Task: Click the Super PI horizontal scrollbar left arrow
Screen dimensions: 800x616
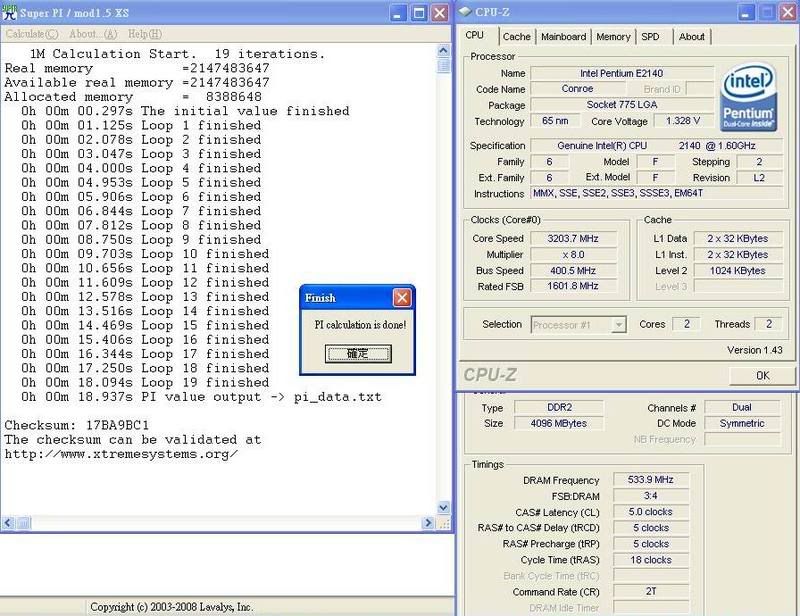Action: tap(8, 523)
